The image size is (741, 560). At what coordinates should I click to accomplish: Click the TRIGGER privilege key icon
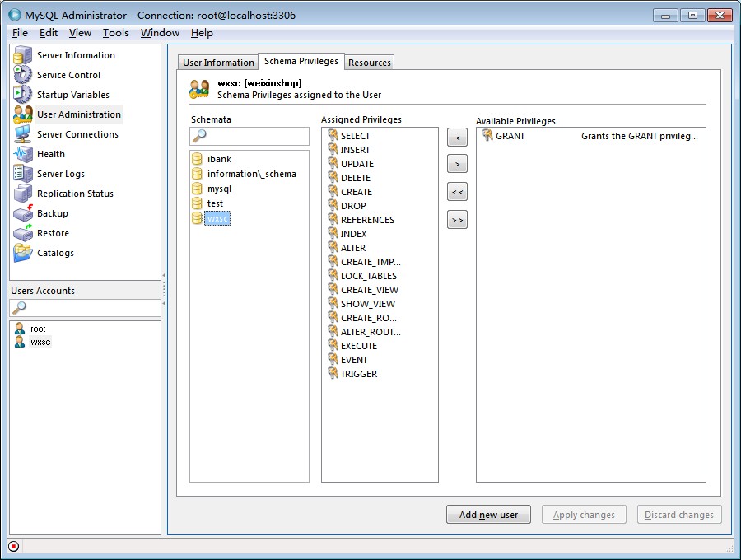333,373
